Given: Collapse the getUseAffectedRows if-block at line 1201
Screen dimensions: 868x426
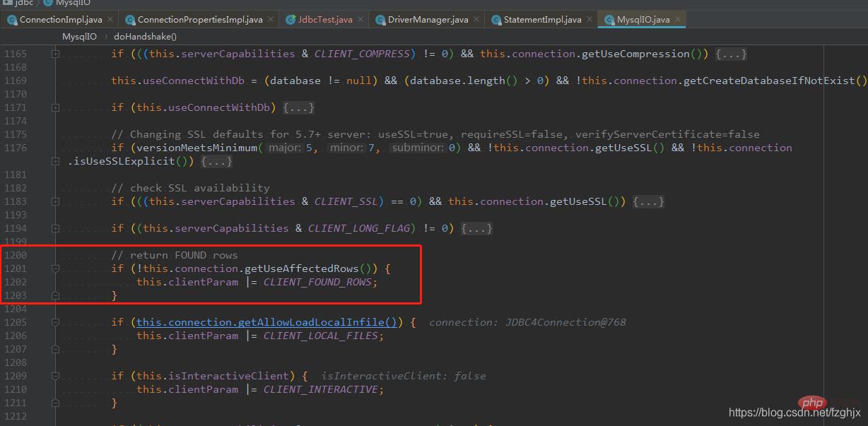Looking at the screenshot, I should 55,268.
